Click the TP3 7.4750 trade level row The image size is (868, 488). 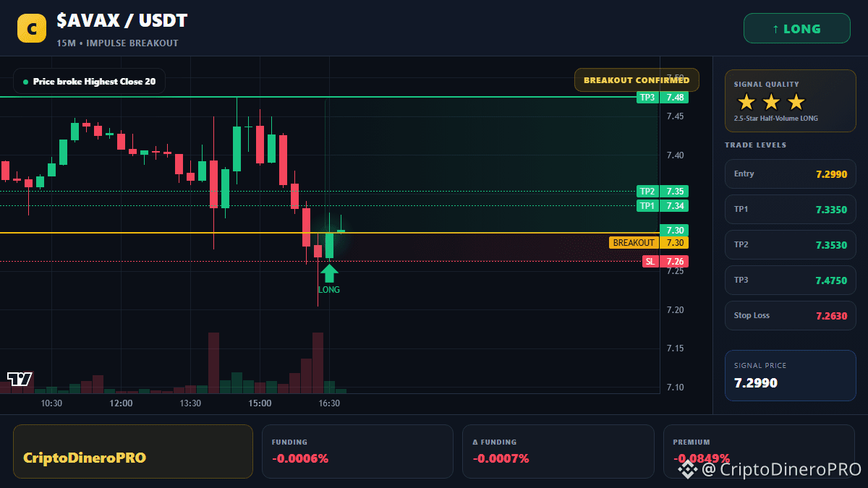coord(791,280)
